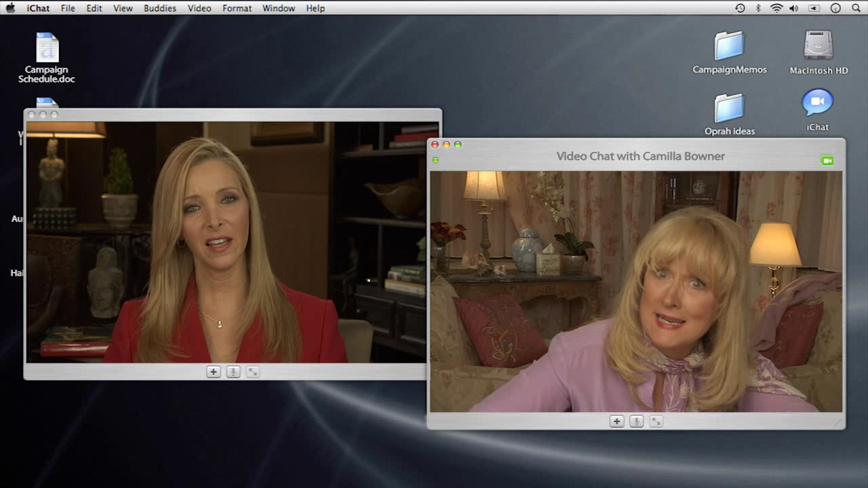This screenshot has width=868, height=488.
Task: Zoom the Camilla Bowner video chat window
Action: coord(458,144)
